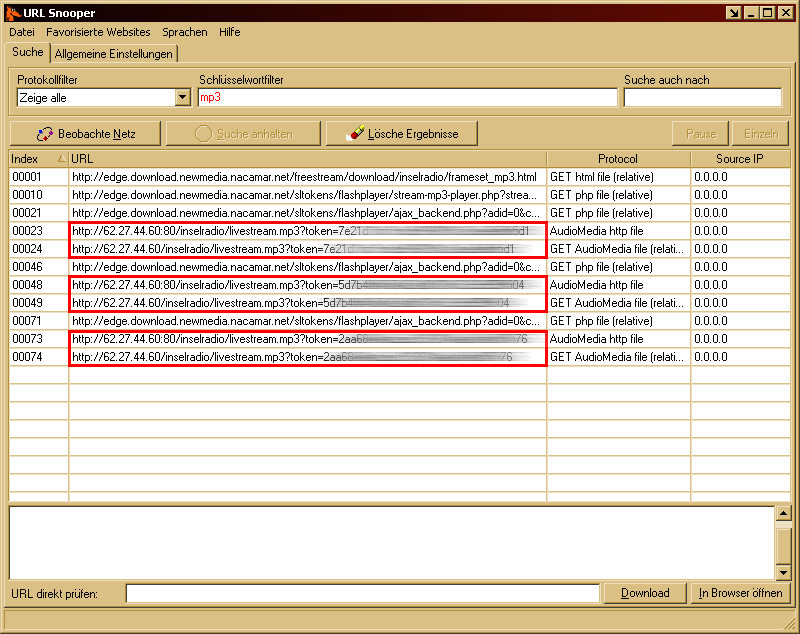Click the log pane scroll up arrow
This screenshot has height=634, width=800.
[x=783, y=513]
